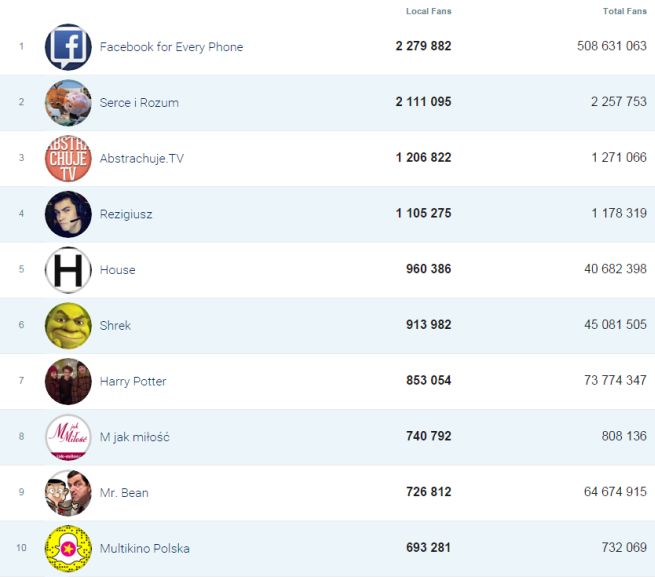Click the Harry Potter page thumbnail
Viewport: 655px width, 577px height.
[68, 381]
